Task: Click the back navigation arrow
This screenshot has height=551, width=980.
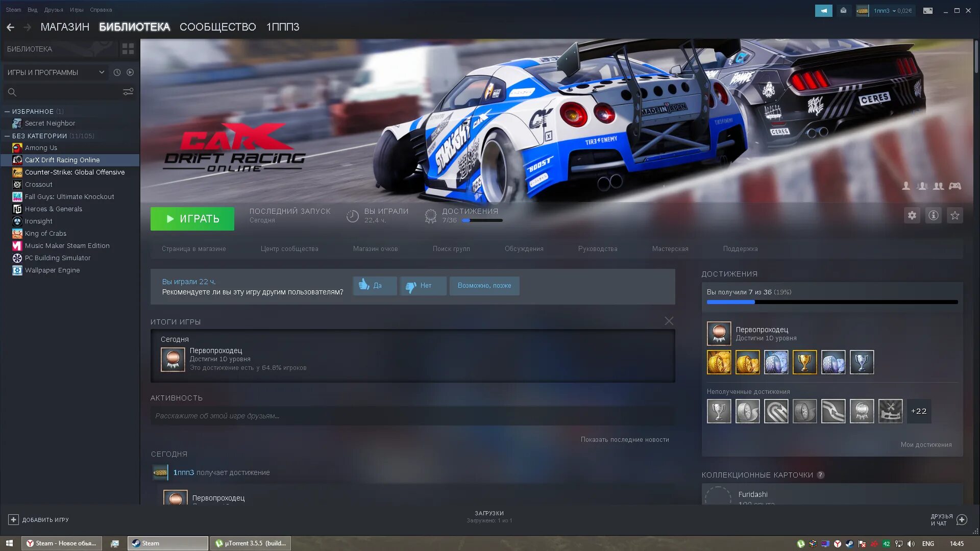Action: coord(10,27)
